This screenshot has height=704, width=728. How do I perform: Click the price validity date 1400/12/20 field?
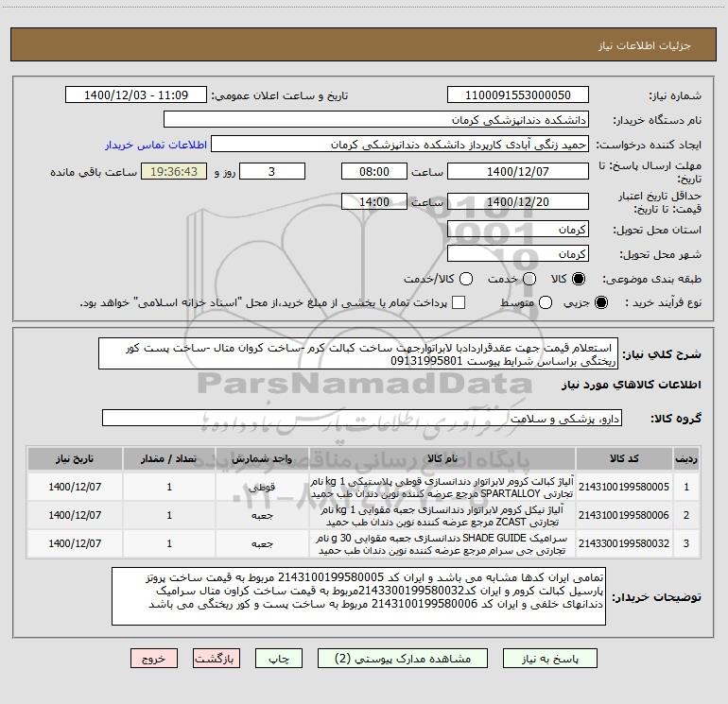pyautogui.click(x=518, y=201)
